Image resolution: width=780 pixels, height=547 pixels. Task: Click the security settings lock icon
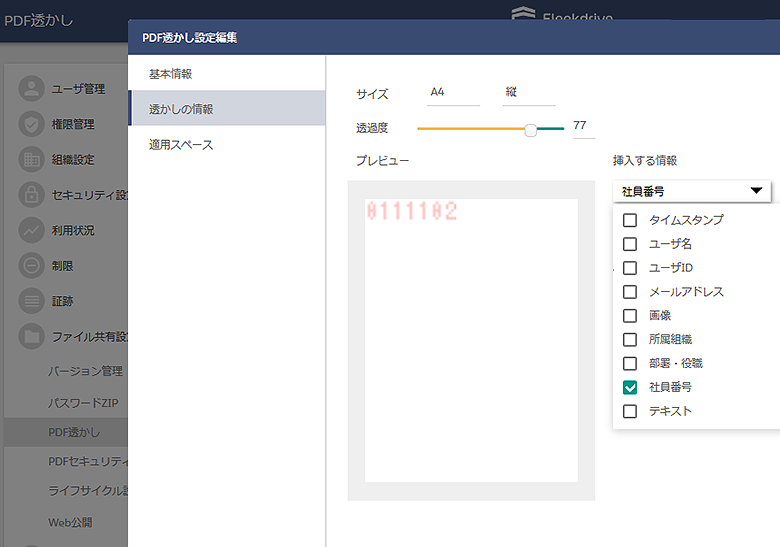pos(31,195)
